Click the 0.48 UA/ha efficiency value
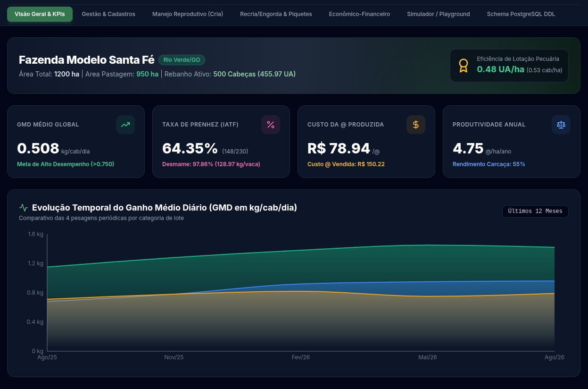This screenshot has width=588, height=389. click(x=500, y=69)
